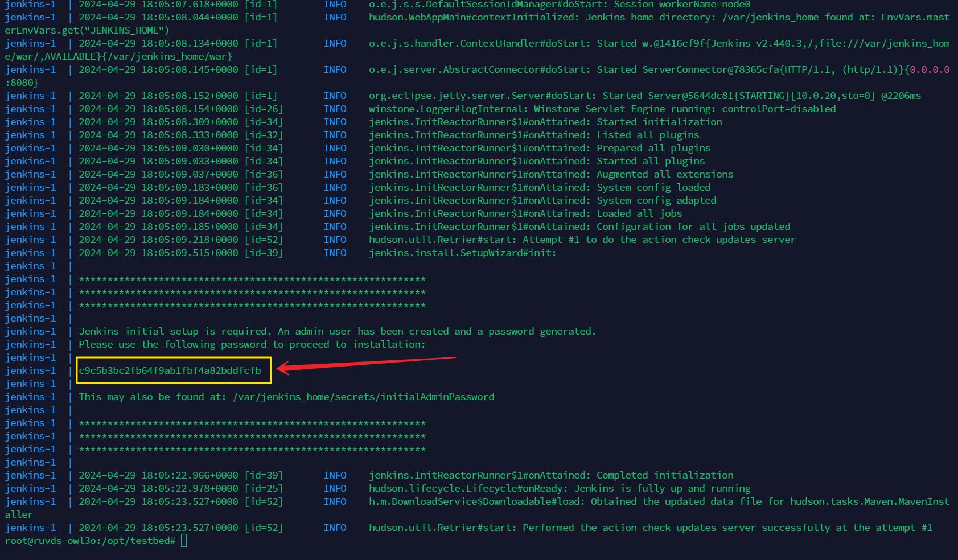Screen dimensions: 958x560
Task: Click 'Please use the following password' line
Action: (x=252, y=344)
